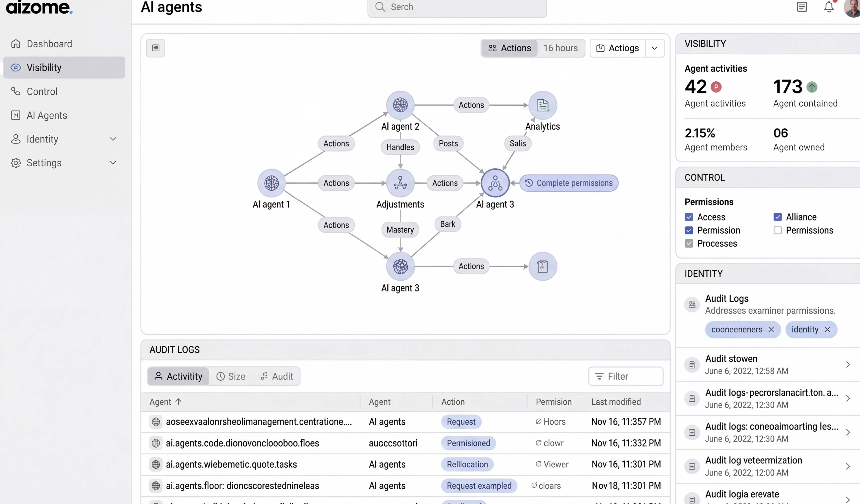This screenshot has height=504, width=860.
Task: Click the clipboard node icon at bottom right
Action: [x=543, y=266]
